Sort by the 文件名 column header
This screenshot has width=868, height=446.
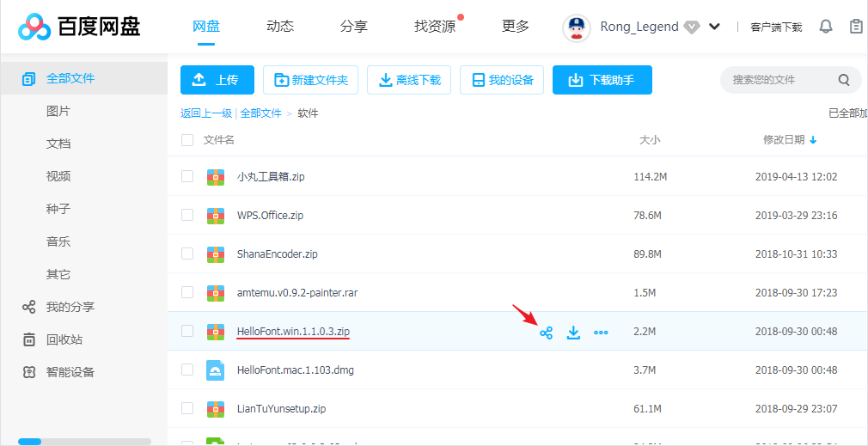(218, 140)
